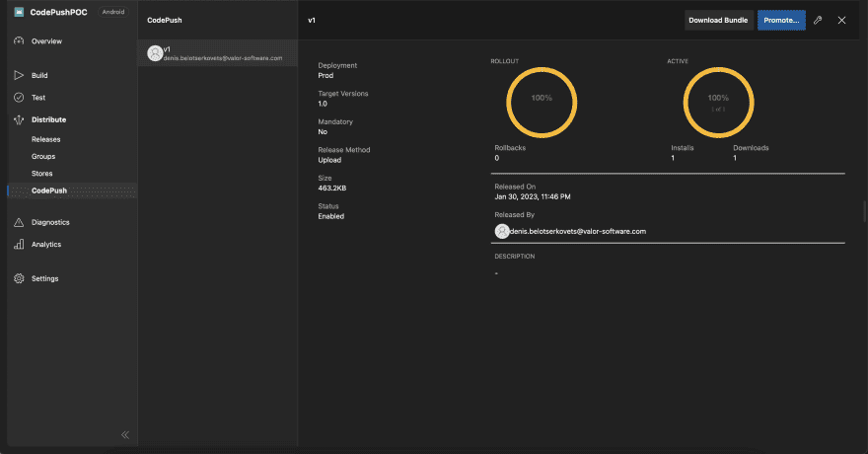Download the release bundle
Image resolution: width=868 pixels, height=454 pixels.
[x=719, y=20]
